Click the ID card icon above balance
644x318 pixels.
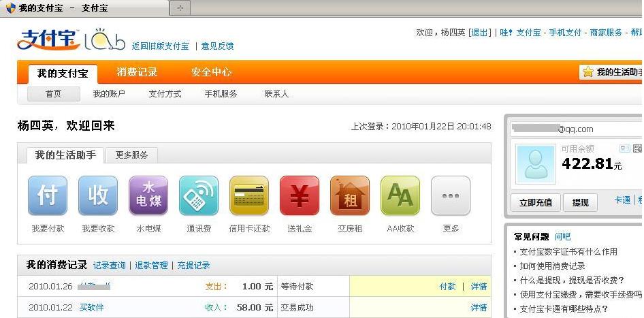tap(625, 148)
